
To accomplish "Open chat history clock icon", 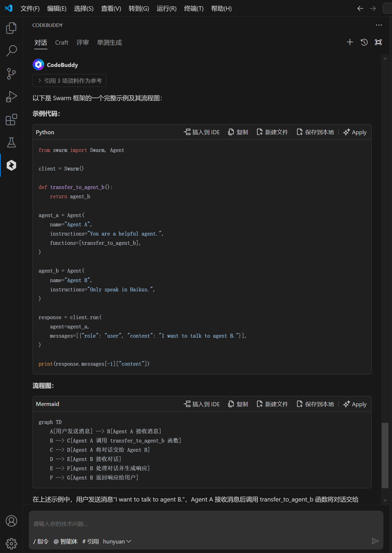I will (x=364, y=42).
